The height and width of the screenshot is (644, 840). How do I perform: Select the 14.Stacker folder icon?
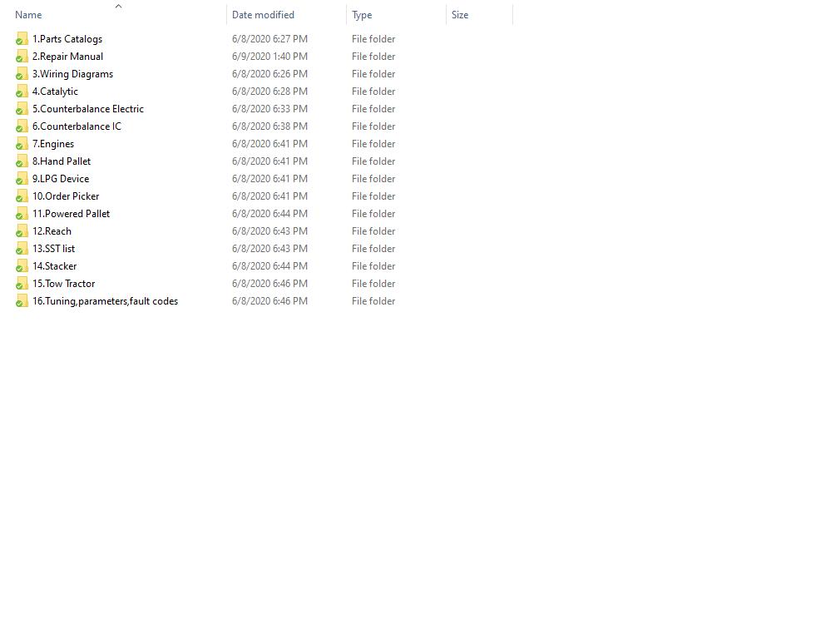click(x=22, y=266)
